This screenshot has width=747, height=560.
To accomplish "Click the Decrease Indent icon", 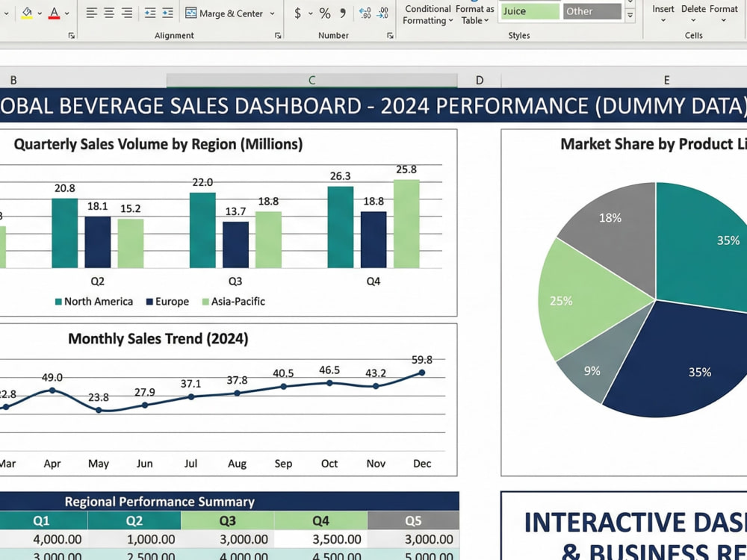I will pos(150,13).
